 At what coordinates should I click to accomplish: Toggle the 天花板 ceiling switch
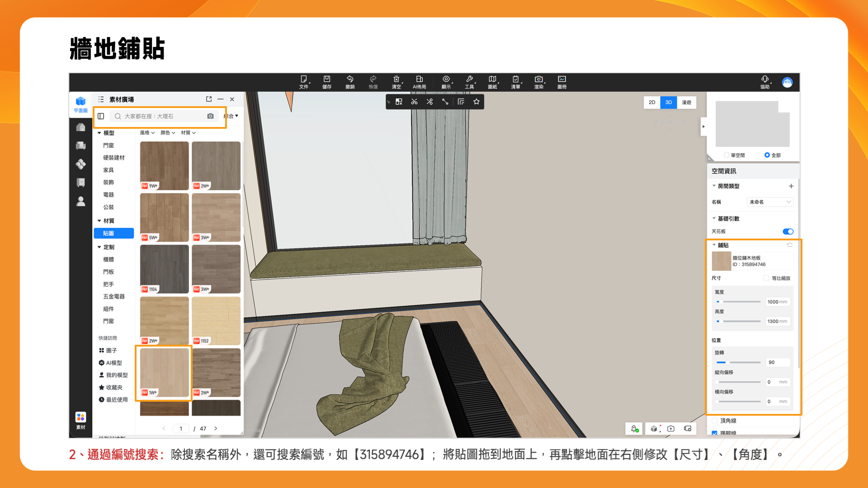point(788,231)
